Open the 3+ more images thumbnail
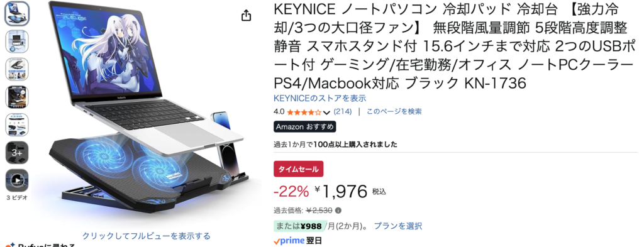Image resolution: width=644 pixels, height=247 pixels. 17,153
